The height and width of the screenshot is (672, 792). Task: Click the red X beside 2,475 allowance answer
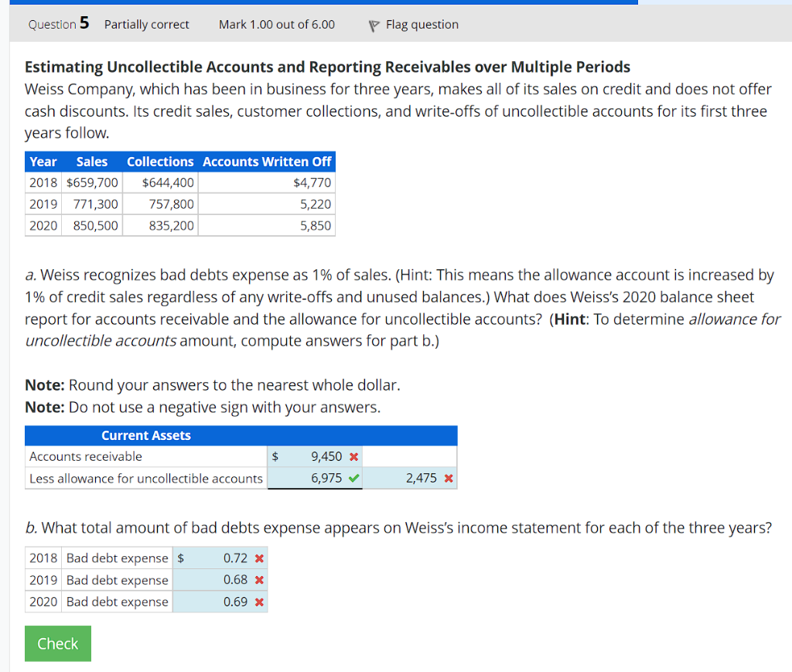[449, 478]
